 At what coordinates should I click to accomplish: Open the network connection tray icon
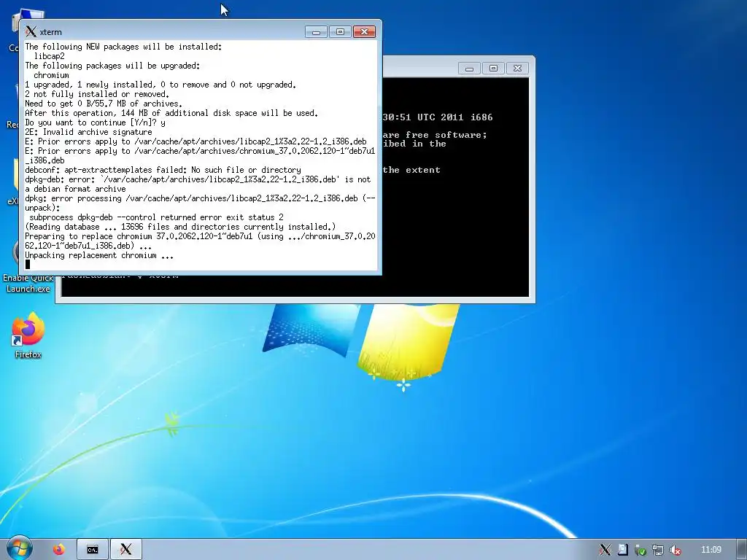[658, 550]
